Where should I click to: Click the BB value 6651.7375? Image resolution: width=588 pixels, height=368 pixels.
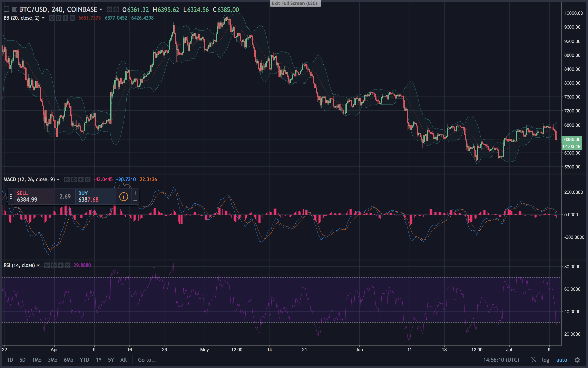(89, 18)
